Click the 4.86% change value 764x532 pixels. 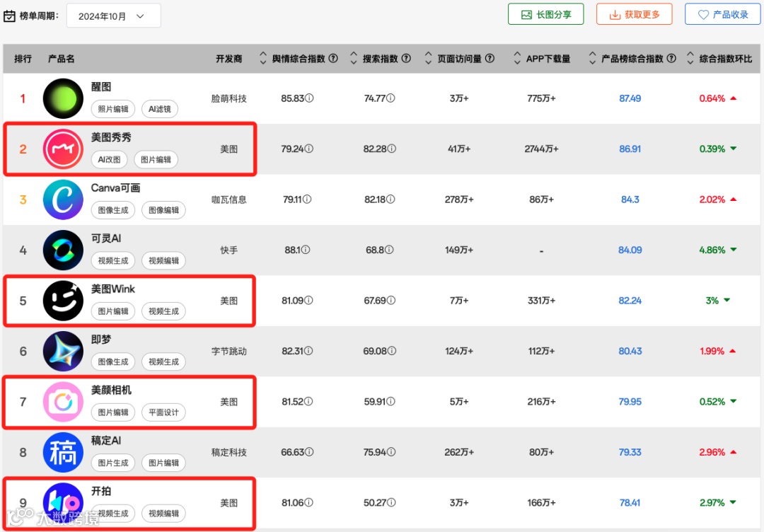[712, 250]
